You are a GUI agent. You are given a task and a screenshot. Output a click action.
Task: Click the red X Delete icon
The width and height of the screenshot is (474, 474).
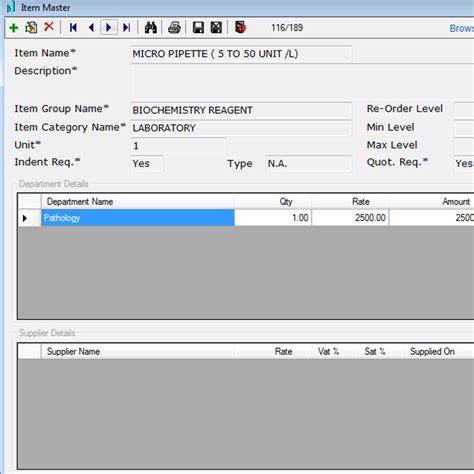[49, 27]
